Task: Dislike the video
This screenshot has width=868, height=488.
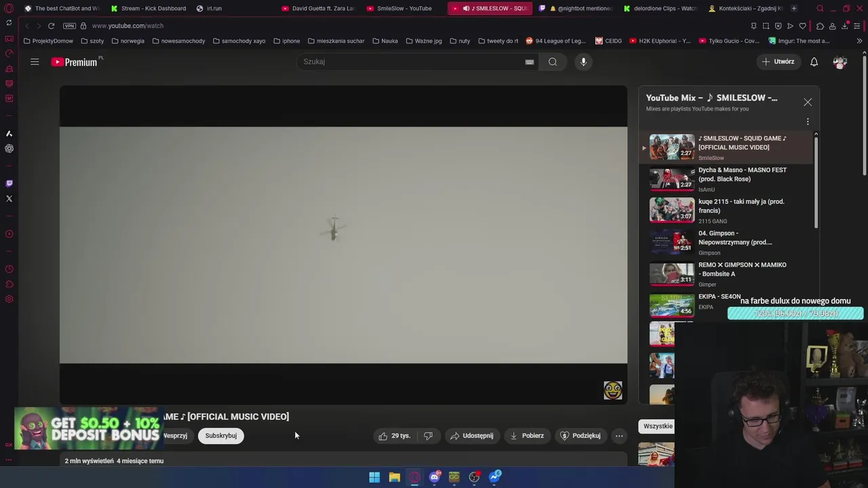Action: 428,436
